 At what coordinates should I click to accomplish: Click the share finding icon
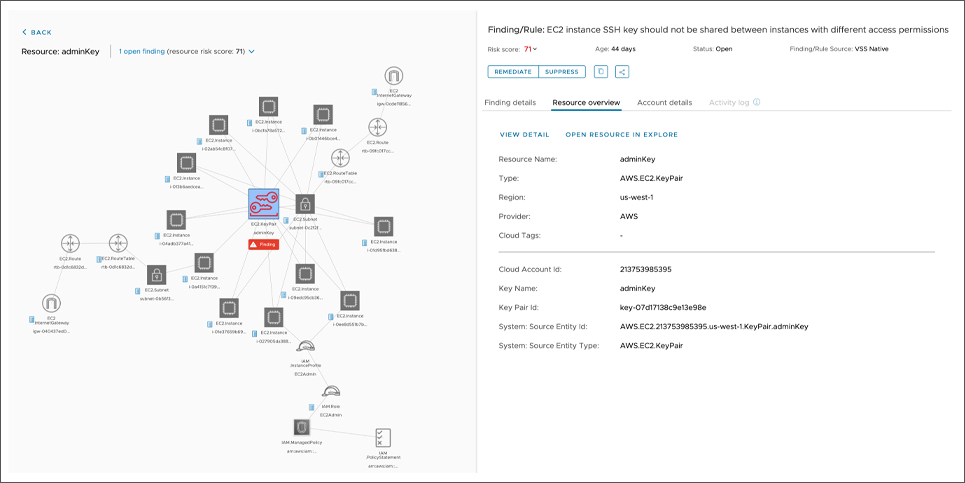click(x=622, y=72)
